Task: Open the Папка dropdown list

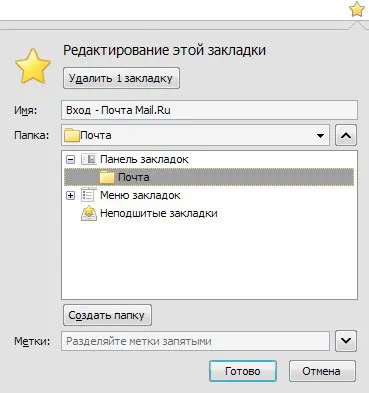Action: point(320,136)
